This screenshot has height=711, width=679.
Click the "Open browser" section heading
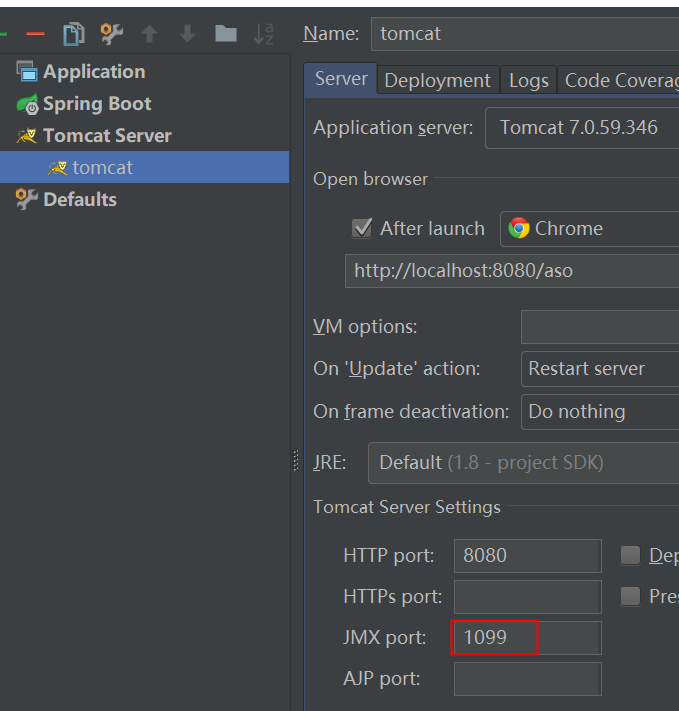pyautogui.click(x=370, y=179)
